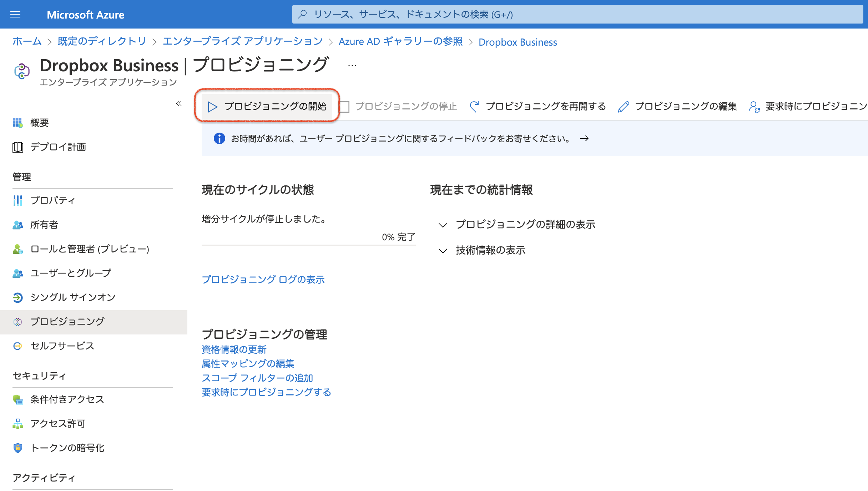The width and height of the screenshot is (868, 491).
Task: Click the Microsoft Azure logo text
Action: point(86,15)
